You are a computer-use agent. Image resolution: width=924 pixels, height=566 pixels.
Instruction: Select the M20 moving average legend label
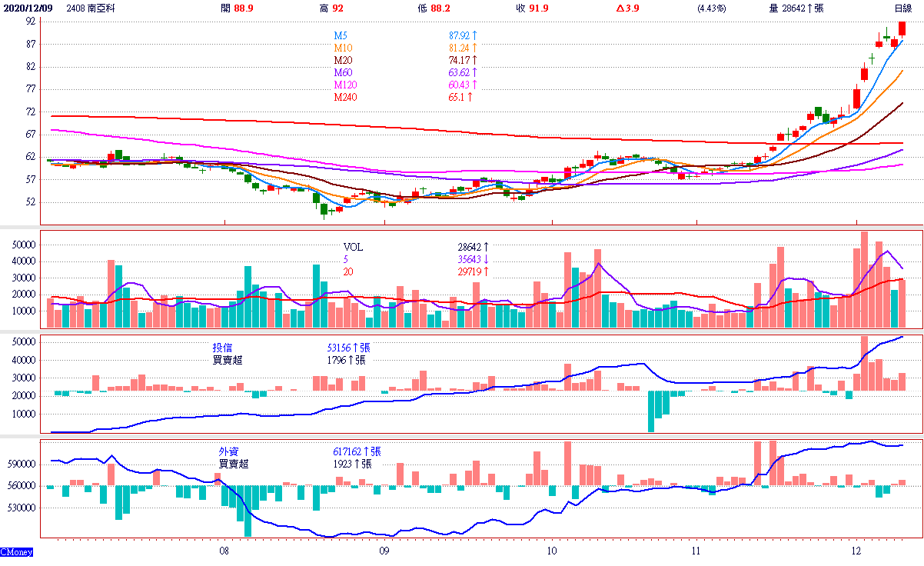(344, 60)
